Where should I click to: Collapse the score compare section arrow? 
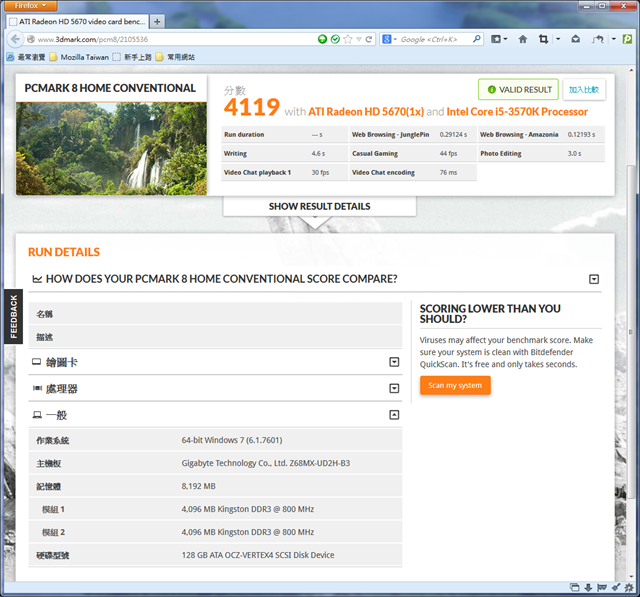pyautogui.click(x=594, y=279)
